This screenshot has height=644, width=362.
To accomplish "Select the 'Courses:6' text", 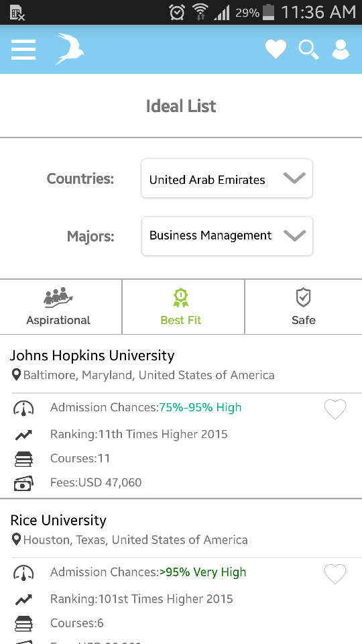I will tap(76, 623).
